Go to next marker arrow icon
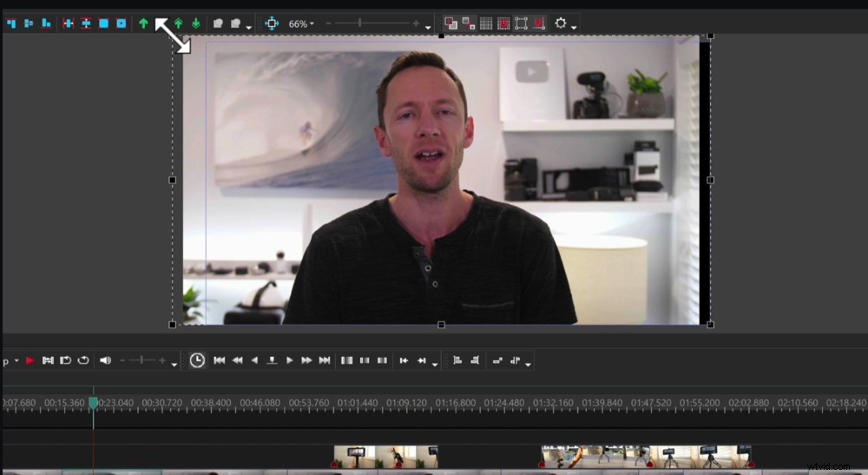 [422, 360]
